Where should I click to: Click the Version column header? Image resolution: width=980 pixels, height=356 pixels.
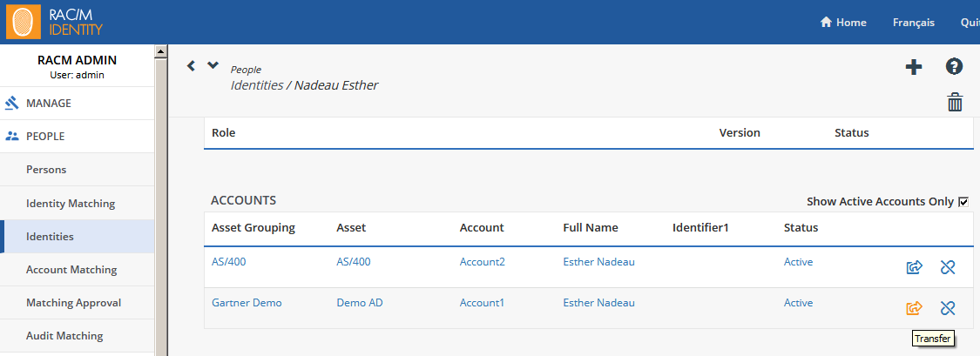click(740, 133)
